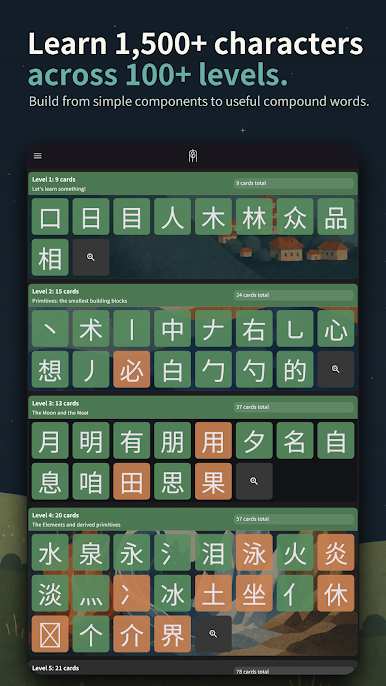This screenshot has height=686, width=386.
Task: Open the Level 2 magnifier search tile
Action: click(x=336, y=369)
